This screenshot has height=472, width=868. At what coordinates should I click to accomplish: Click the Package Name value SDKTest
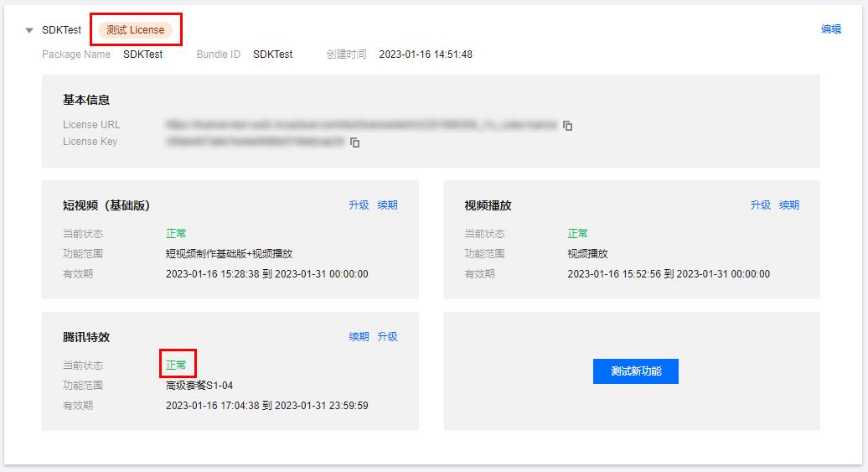click(x=142, y=54)
